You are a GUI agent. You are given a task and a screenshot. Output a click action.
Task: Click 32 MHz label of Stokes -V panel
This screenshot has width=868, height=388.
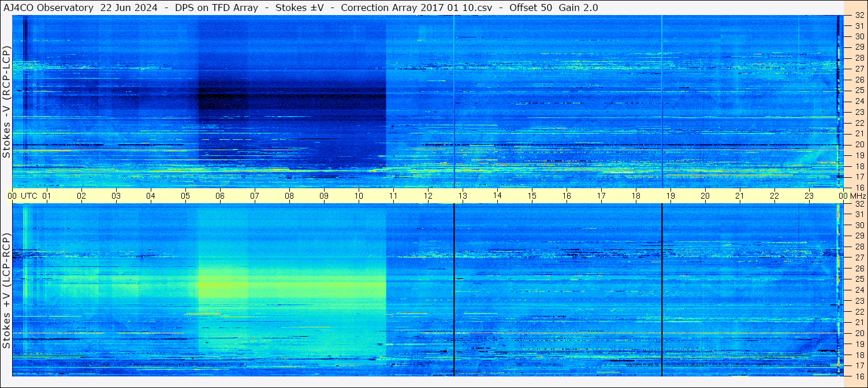[x=859, y=16]
